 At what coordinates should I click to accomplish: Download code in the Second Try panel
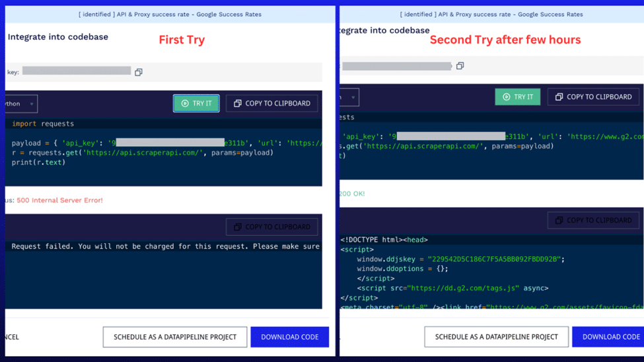coord(608,337)
